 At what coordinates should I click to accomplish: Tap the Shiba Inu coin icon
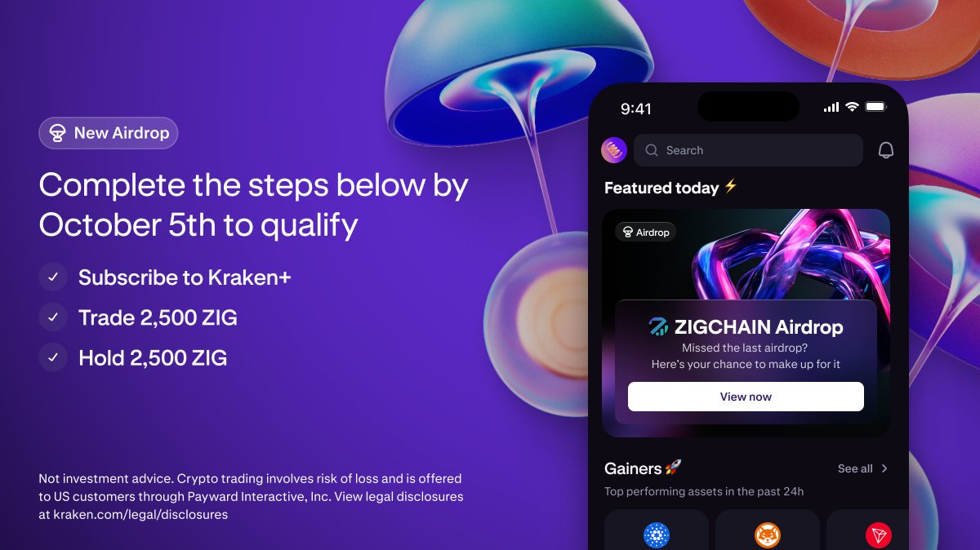(x=768, y=535)
